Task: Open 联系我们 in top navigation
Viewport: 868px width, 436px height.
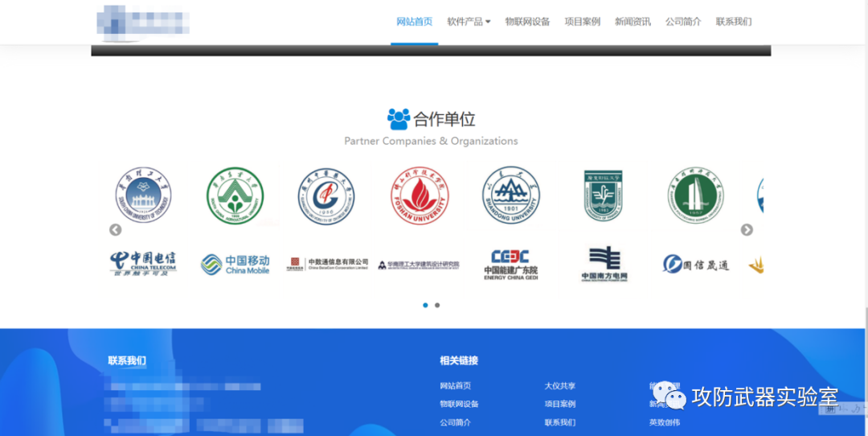Action: click(734, 22)
